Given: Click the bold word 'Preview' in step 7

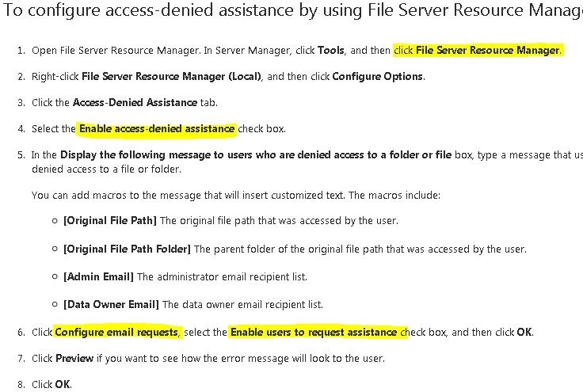Looking at the screenshot, I should [74, 359].
